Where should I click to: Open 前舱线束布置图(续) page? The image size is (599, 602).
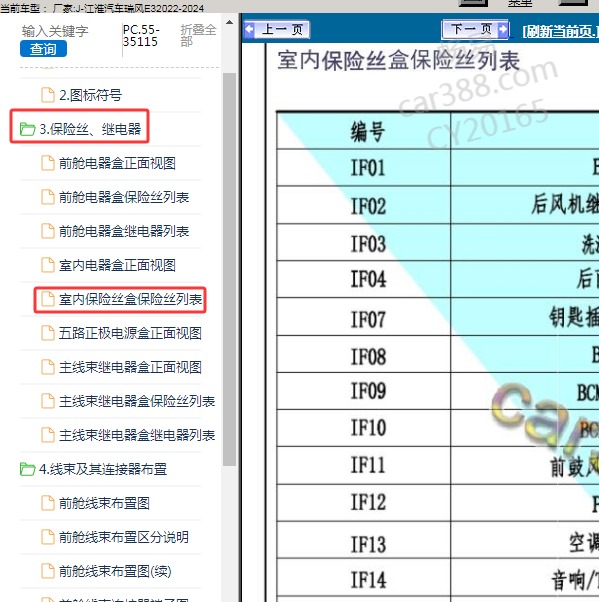115,571
